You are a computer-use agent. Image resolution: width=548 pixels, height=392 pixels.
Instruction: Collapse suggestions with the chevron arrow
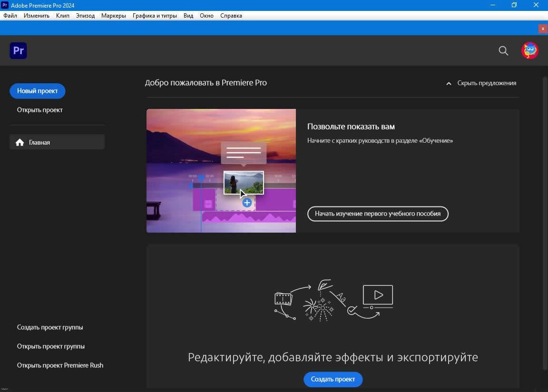coord(449,84)
